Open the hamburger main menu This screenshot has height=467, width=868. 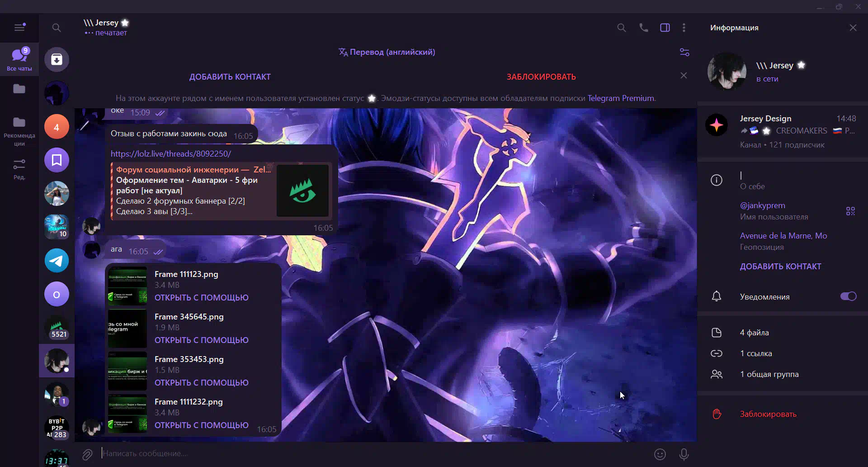click(x=19, y=28)
